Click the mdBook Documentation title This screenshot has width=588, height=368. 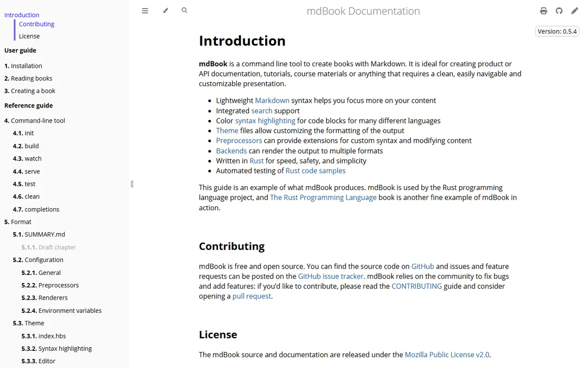(x=363, y=11)
